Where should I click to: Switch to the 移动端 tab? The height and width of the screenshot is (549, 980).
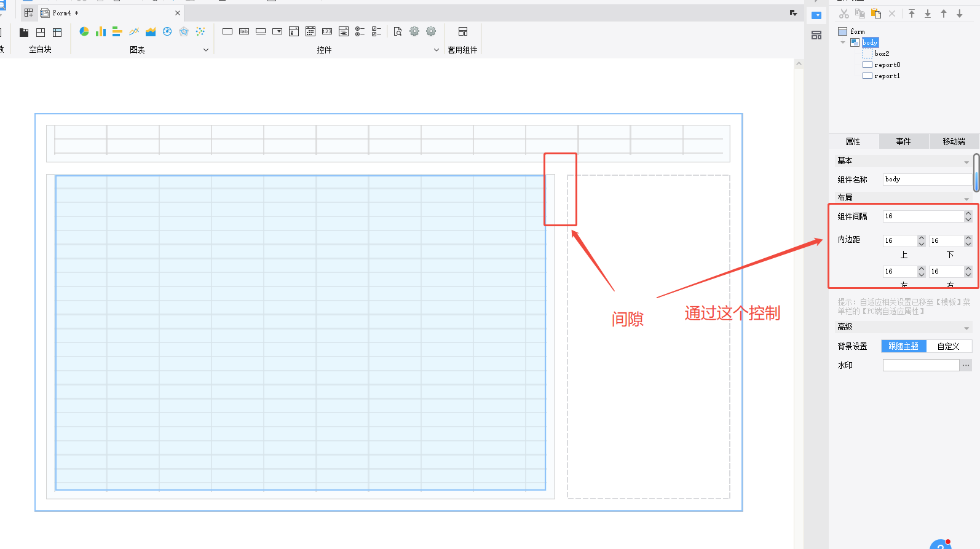tap(954, 141)
